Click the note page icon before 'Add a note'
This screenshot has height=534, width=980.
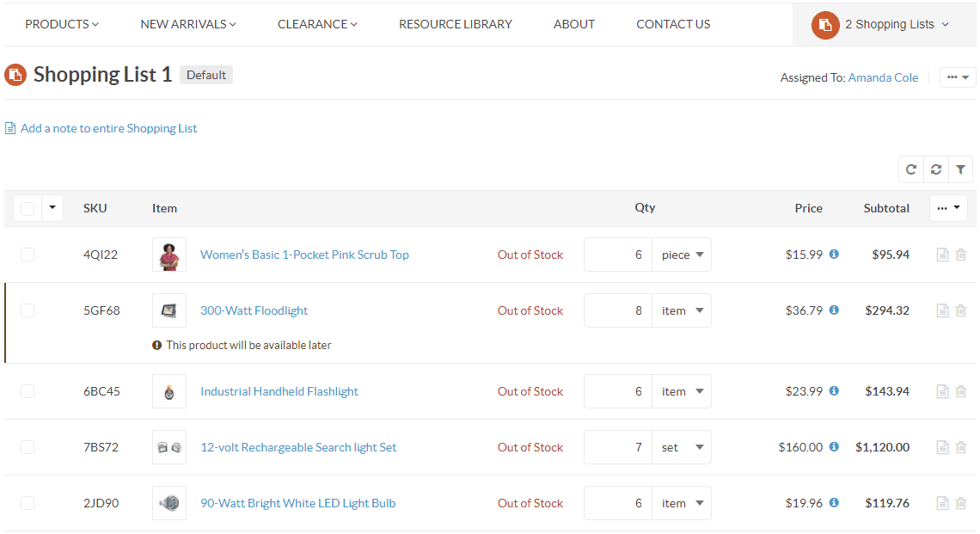[10, 128]
